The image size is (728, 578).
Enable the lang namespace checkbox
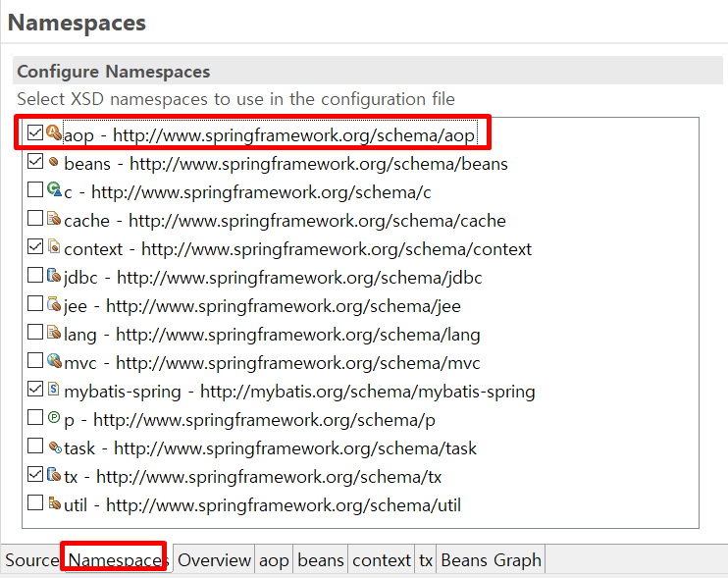35,332
